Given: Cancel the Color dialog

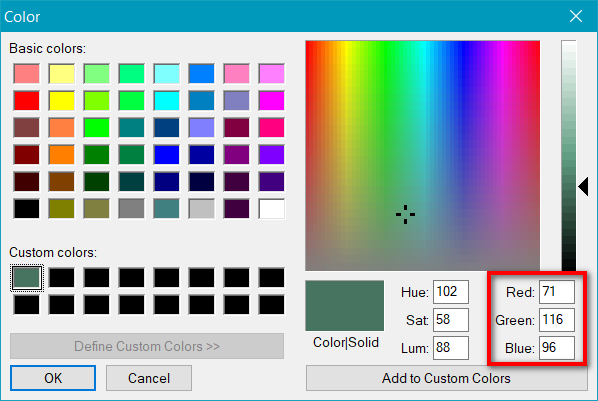Looking at the screenshot, I should [149, 378].
